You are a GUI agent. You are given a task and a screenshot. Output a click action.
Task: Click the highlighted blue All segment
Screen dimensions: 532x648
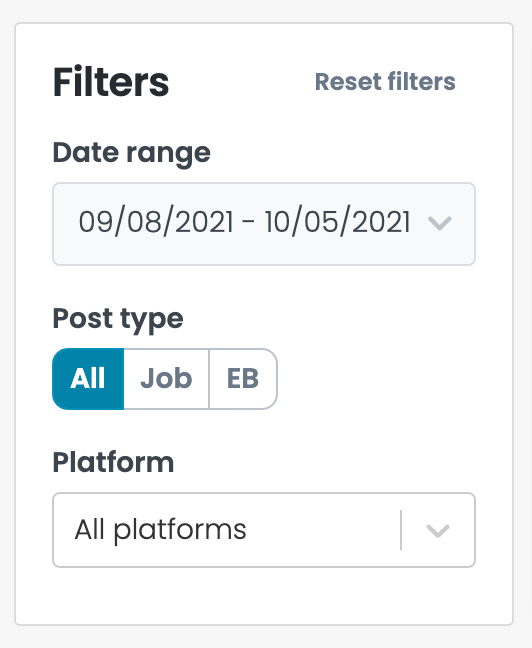(88, 379)
